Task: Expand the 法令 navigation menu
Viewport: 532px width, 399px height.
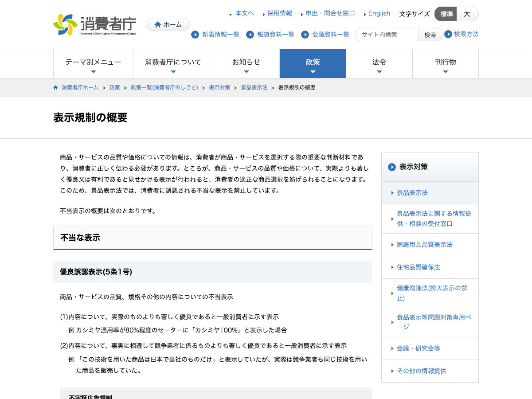Action: coord(379,64)
